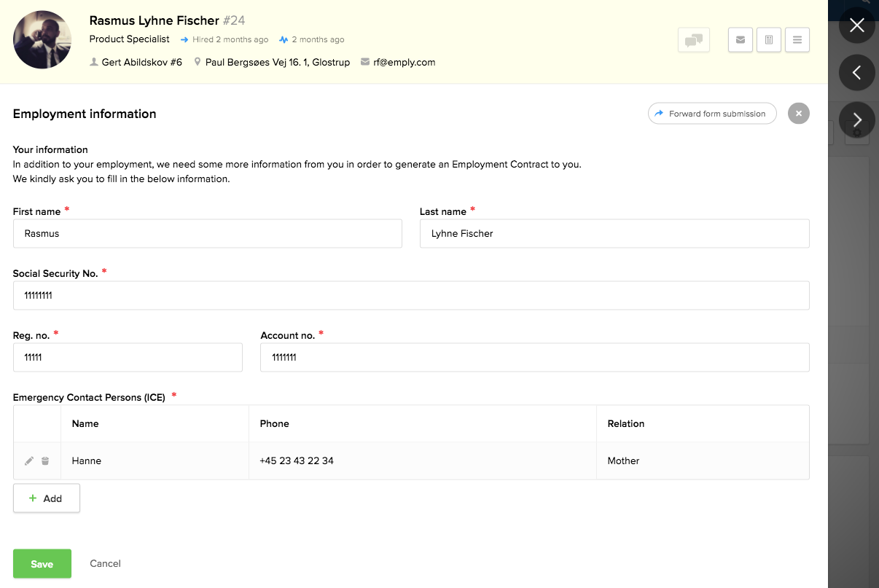The height and width of the screenshot is (588, 879).
Task: Save the employment information form
Action: (42, 564)
